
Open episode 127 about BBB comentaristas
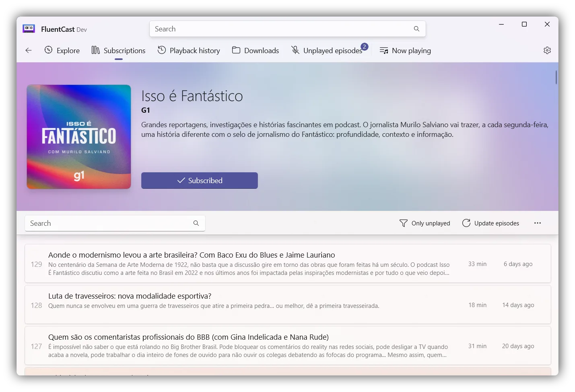(x=288, y=346)
